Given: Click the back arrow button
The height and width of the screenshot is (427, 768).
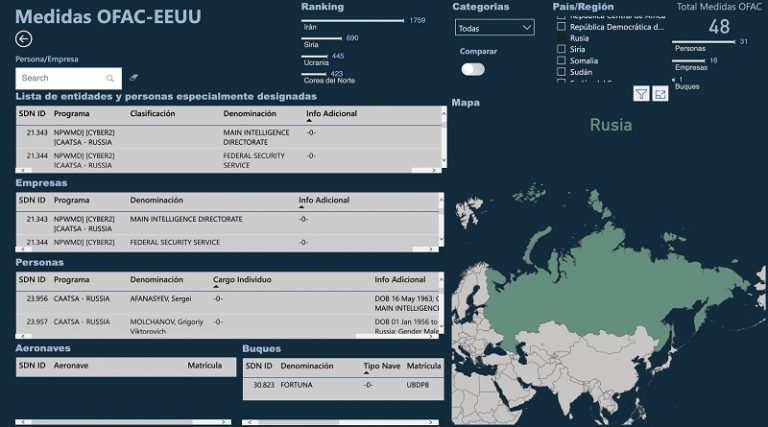Looking at the screenshot, I should (x=24, y=39).
